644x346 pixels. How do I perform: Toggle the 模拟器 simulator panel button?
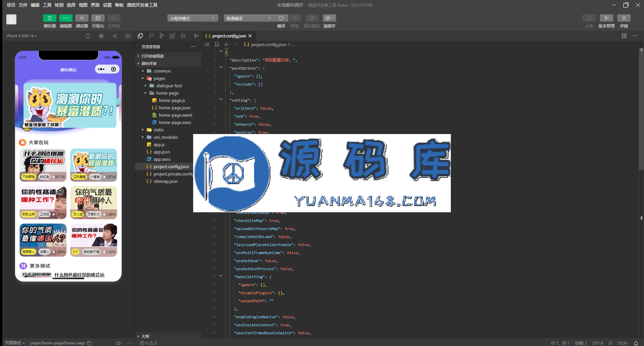tap(49, 18)
